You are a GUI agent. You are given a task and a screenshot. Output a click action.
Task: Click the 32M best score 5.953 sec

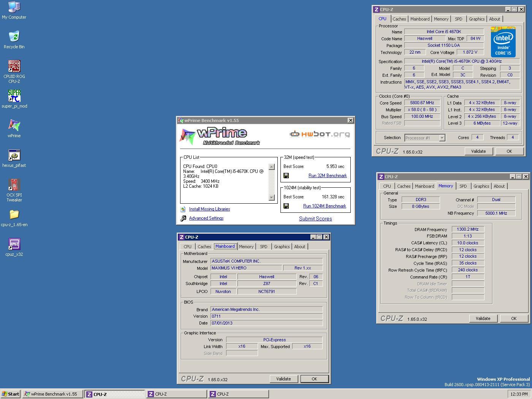[x=335, y=166]
